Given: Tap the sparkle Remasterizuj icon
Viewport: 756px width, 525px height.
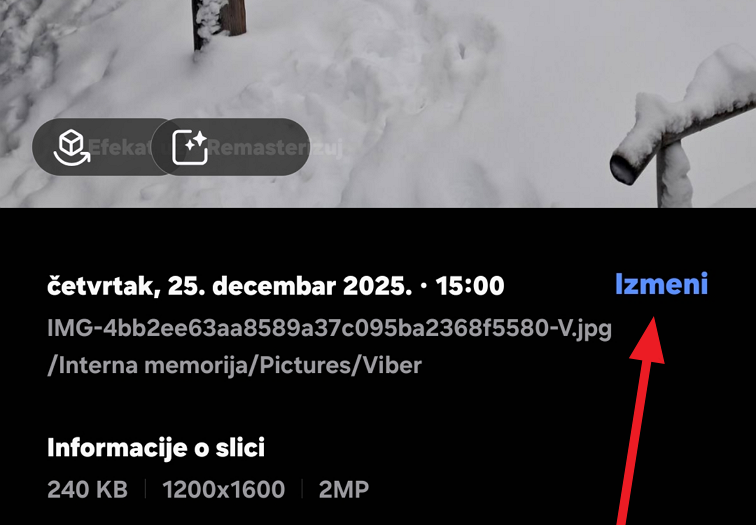Looking at the screenshot, I should (x=190, y=147).
